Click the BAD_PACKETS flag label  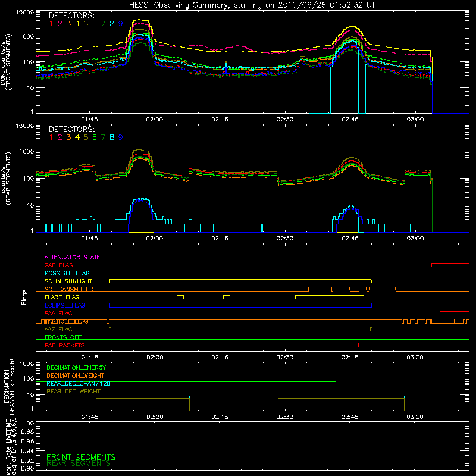[x=65, y=345]
